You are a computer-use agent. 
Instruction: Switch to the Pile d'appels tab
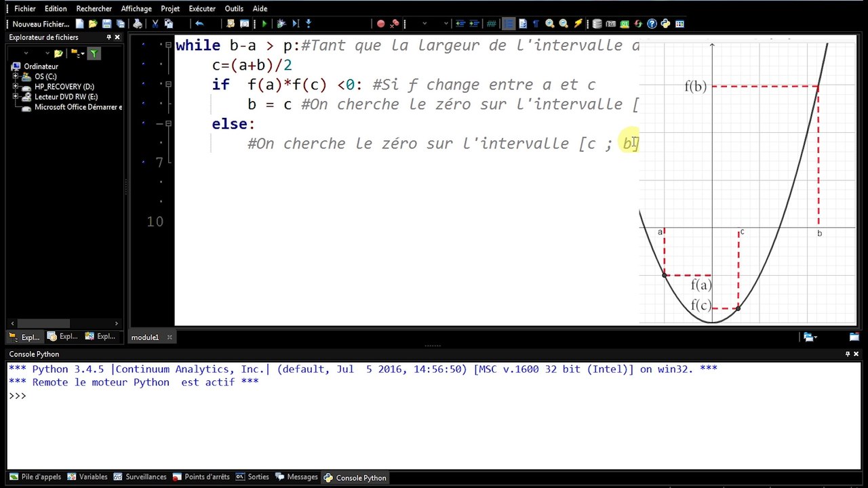(x=35, y=477)
